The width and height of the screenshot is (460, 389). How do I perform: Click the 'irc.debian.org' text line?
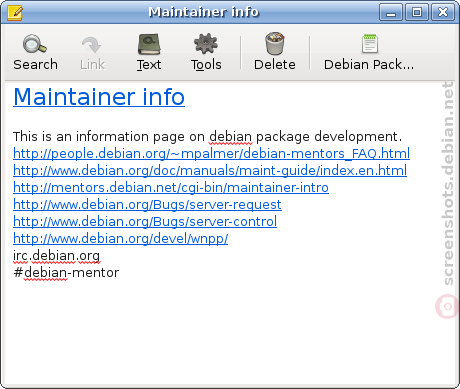pos(56,256)
